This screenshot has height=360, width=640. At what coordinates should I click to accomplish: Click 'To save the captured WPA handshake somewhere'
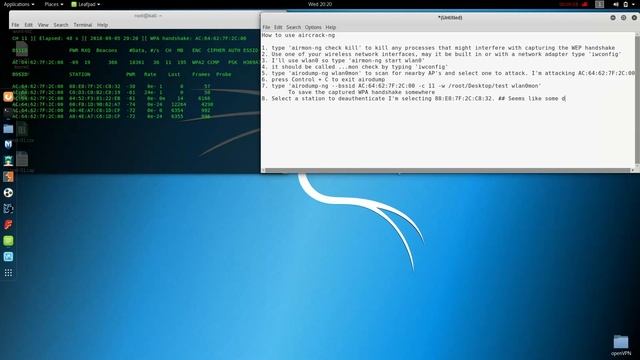pos(361,92)
